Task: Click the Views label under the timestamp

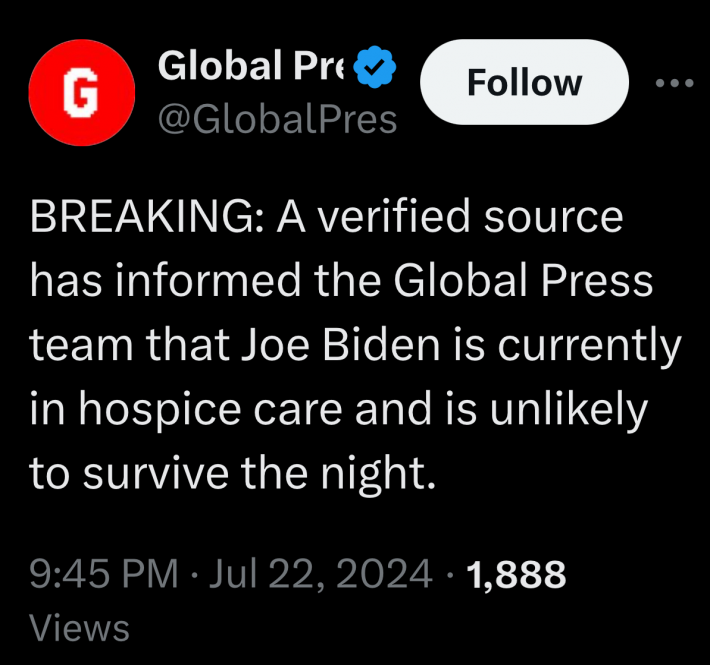Action: coord(79,627)
